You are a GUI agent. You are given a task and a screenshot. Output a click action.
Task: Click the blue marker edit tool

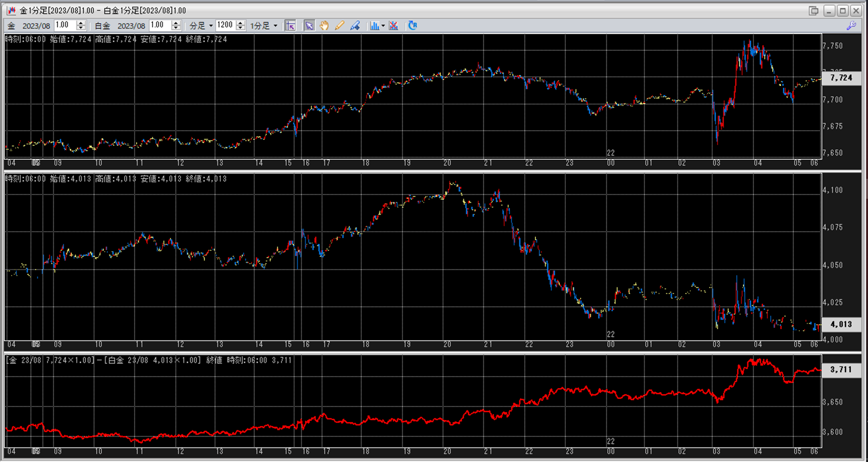[355, 26]
